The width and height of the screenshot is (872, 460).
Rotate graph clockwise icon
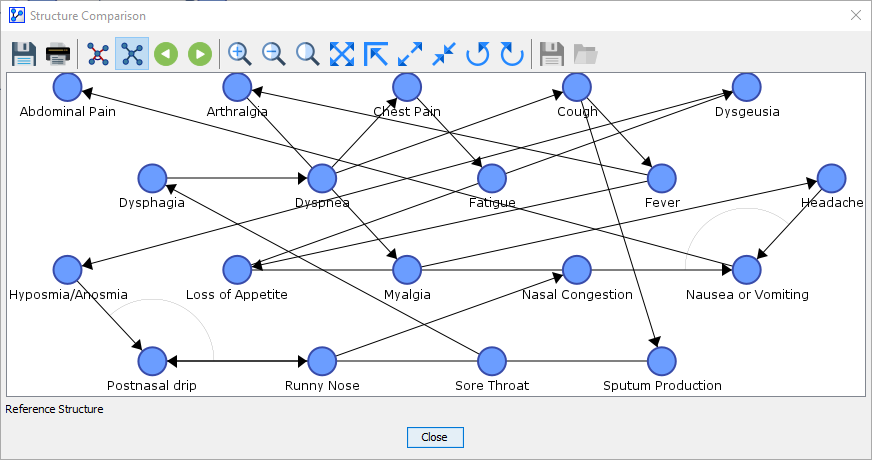(512, 54)
